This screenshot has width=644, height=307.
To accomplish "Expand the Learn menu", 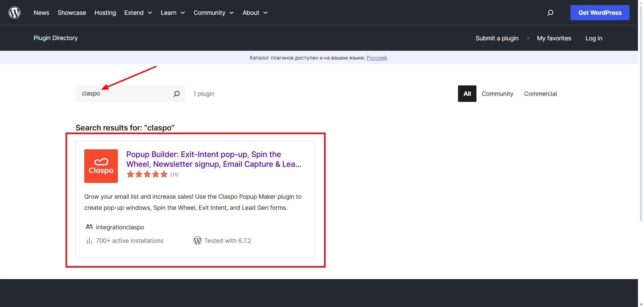I will click(x=173, y=13).
